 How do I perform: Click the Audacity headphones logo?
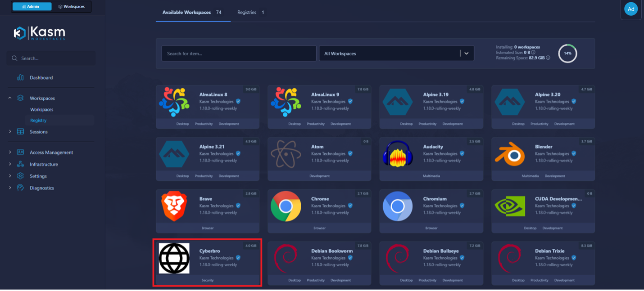[x=398, y=154]
